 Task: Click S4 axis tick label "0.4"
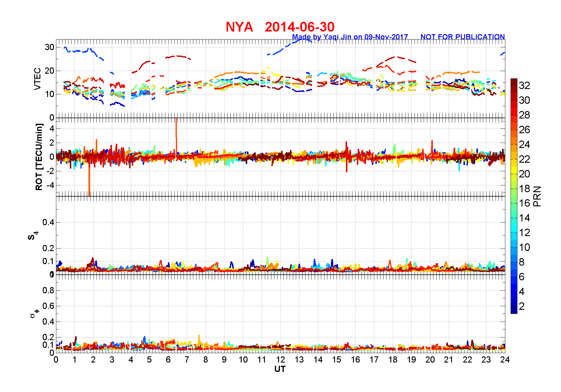(x=48, y=222)
